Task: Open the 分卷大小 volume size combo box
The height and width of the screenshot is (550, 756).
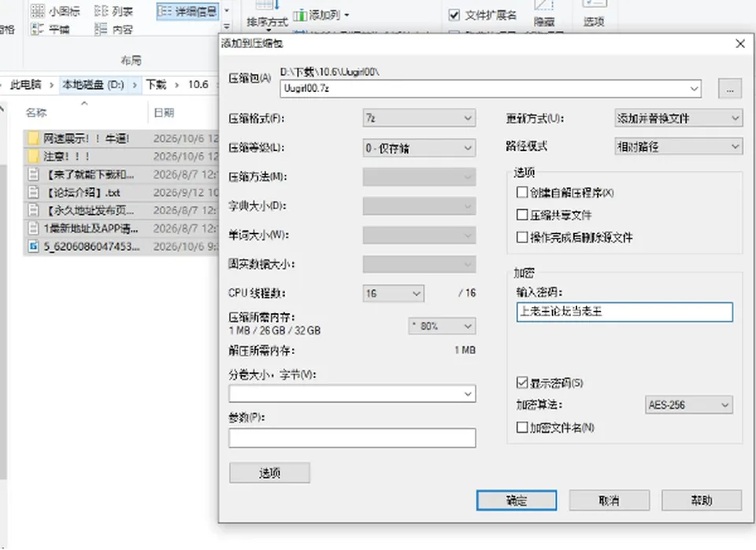Action: point(353,394)
